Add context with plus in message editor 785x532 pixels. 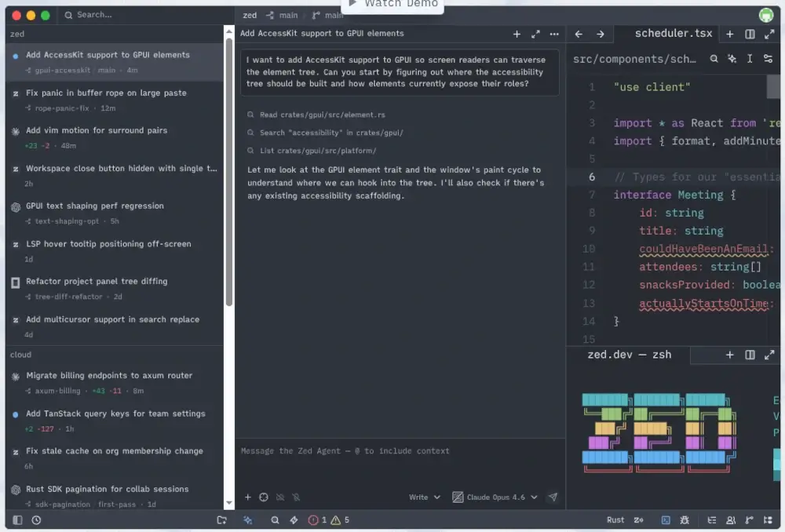(248, 497)
